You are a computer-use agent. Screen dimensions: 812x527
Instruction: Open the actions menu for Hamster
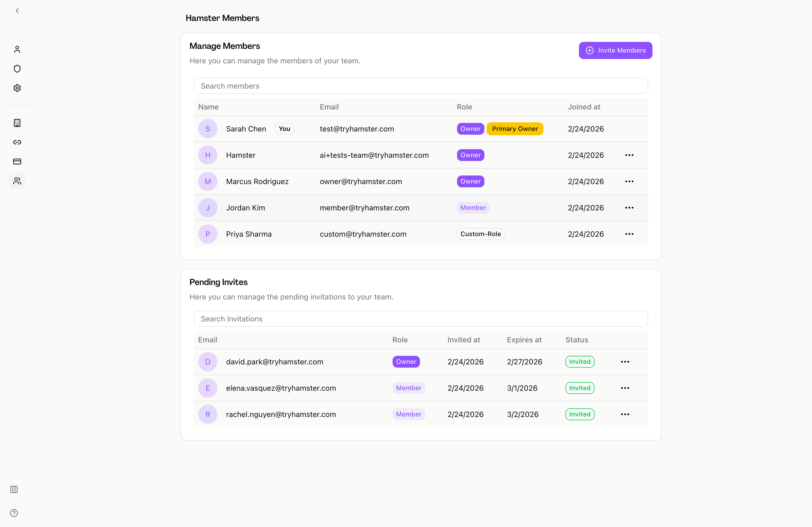pyautogui.click(x=629, y=155)
